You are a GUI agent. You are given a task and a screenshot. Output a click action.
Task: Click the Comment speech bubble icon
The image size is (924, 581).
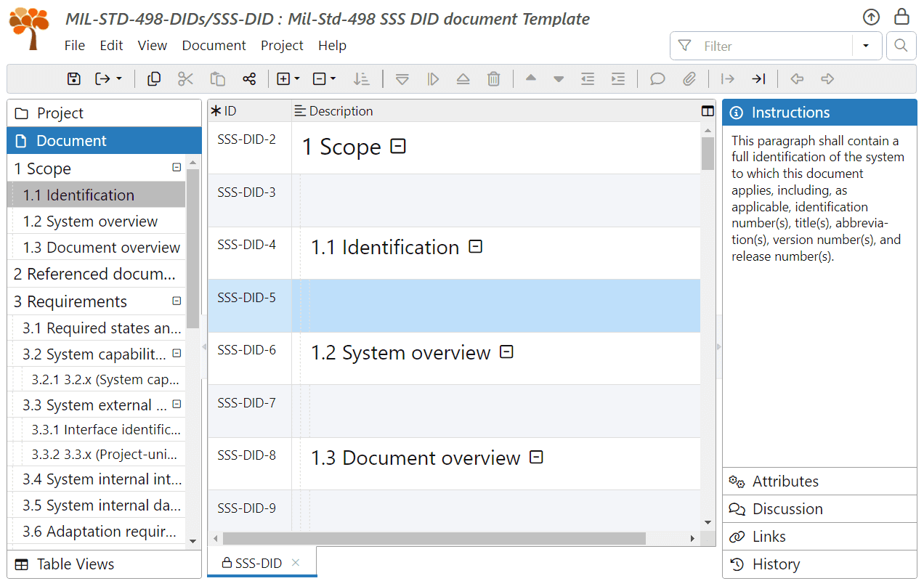tap(657, 79)
